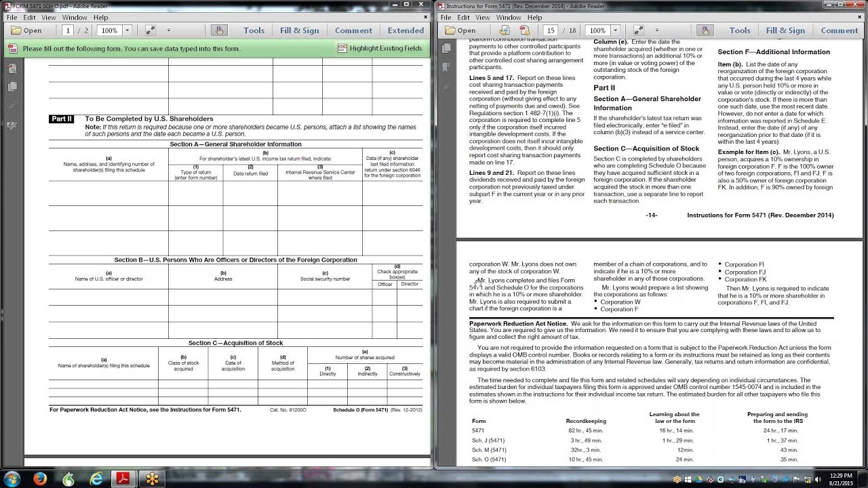The width and height of the screenshot is (868, 488).
Task: Open Edit menu in FORM 5471 SCH O window
Action: 29,18
